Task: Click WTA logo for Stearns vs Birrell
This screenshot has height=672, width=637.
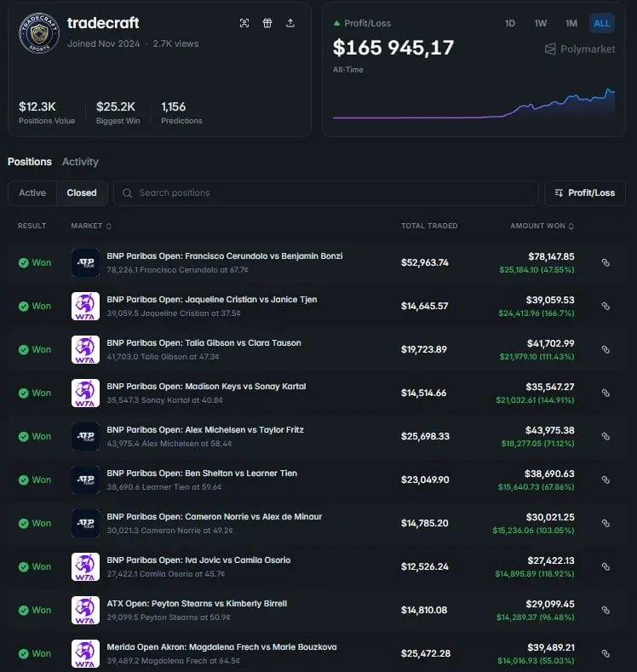Action: tap(85, 611)
